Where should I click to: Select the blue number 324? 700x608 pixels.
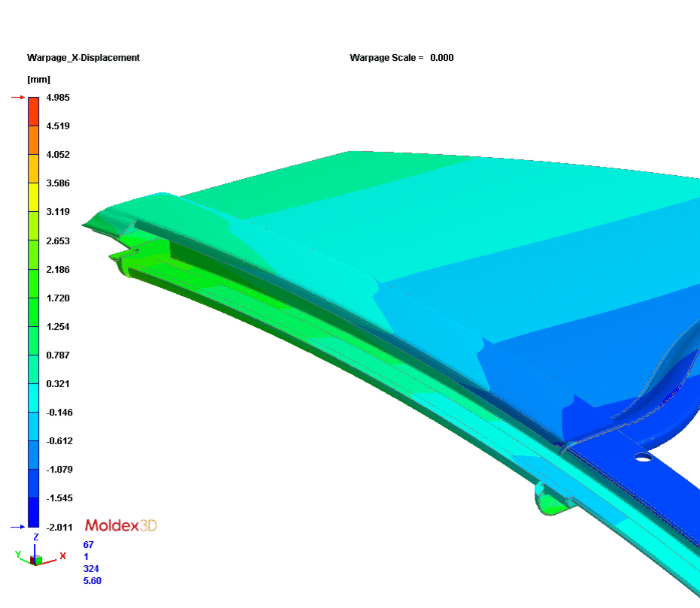click(x=91, y=569)
